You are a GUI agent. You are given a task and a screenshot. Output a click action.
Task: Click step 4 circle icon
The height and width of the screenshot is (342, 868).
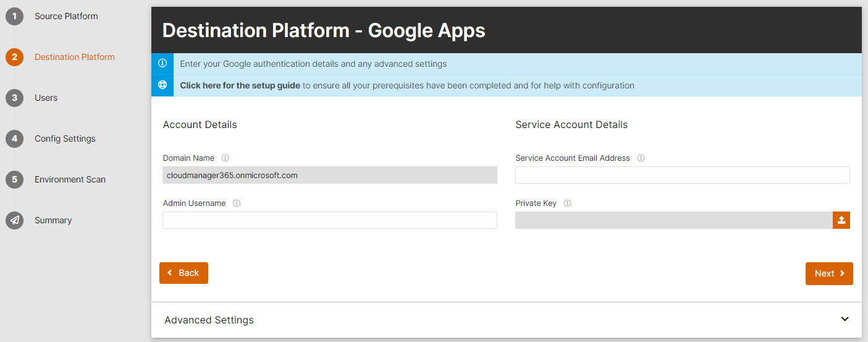(14, 139)
